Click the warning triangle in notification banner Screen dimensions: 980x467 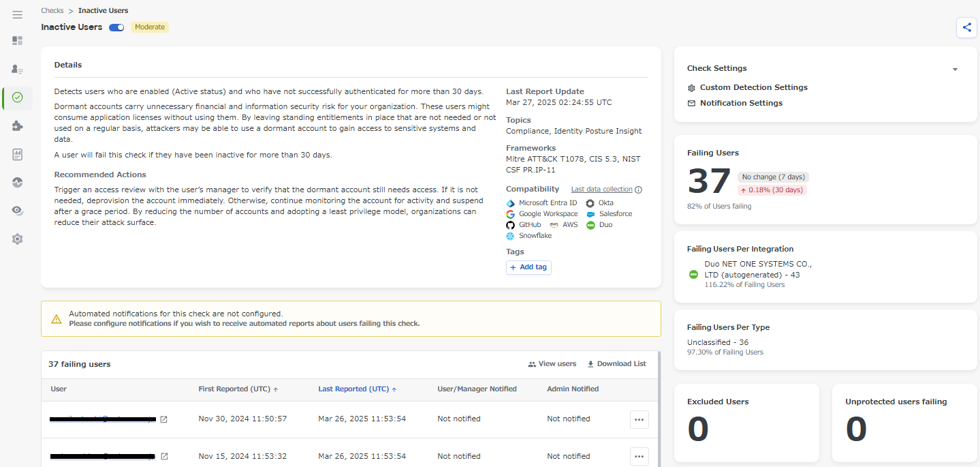(57, 319)
